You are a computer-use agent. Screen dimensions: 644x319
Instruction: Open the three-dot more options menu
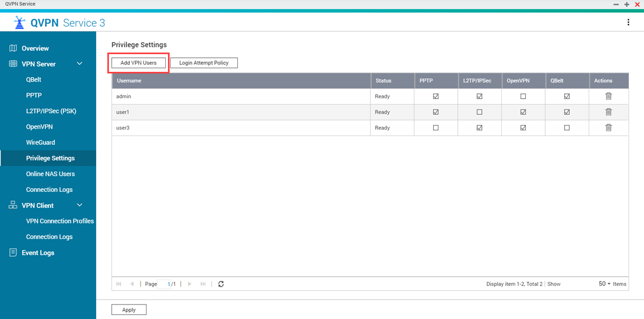coord(628,22)
